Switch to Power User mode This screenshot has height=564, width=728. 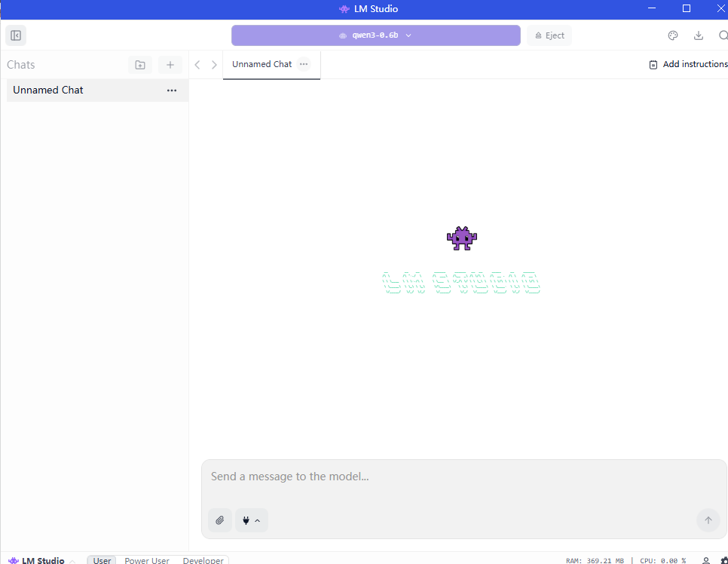pyautogui.click(x=147, y=560)
